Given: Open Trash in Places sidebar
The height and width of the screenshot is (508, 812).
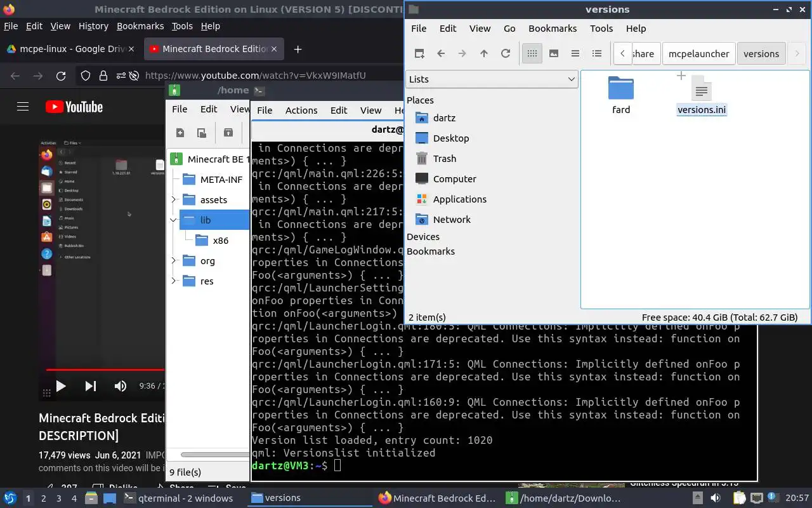Looking at the screenshot, I should (445, 159).
